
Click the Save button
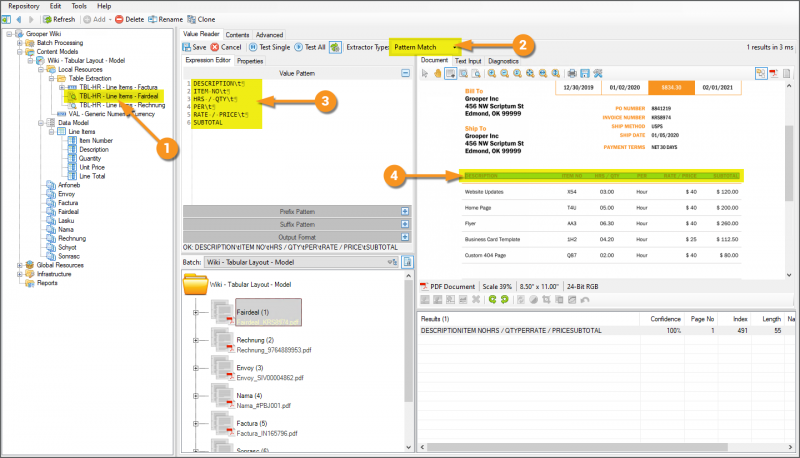[x=194, y=47]
